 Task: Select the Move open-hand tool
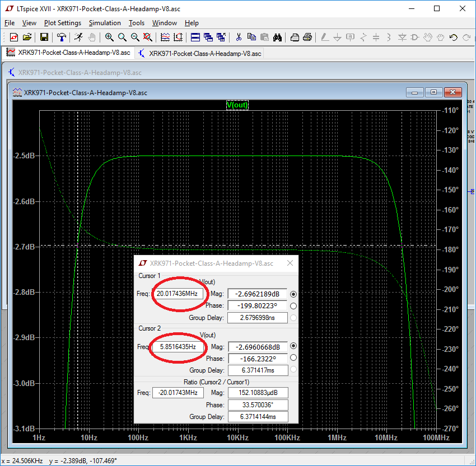[x=428, y=37]
